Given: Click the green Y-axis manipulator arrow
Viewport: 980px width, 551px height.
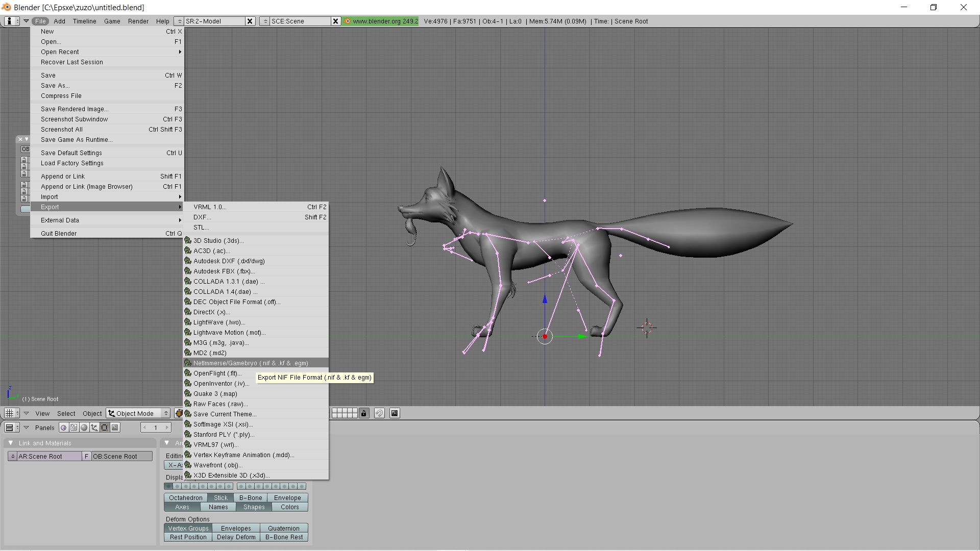Looking at the screenshot, I should coord(581,336).
